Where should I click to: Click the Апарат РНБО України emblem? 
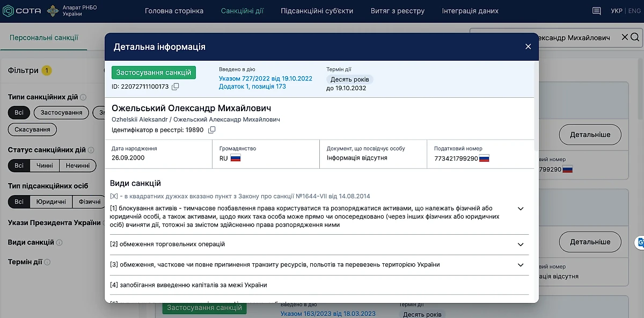(52, 10)
